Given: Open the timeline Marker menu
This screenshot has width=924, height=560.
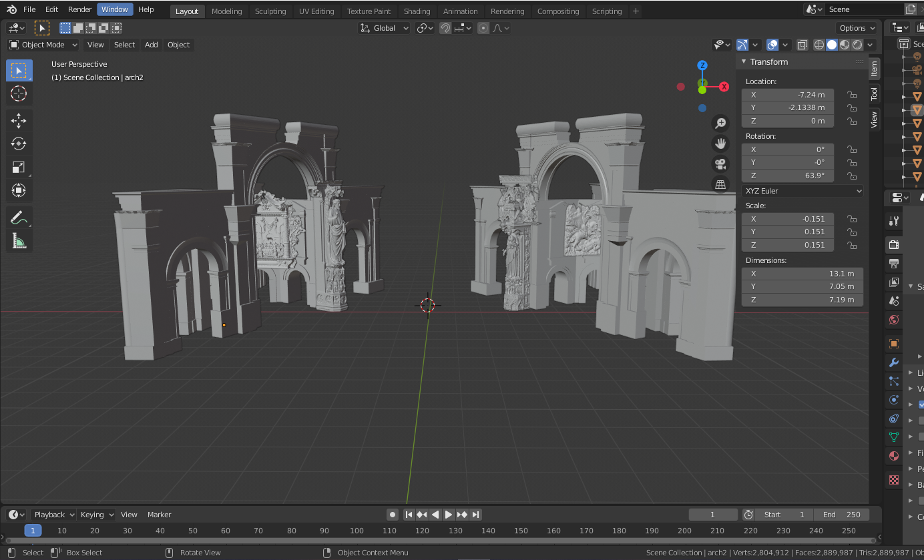Looking at the screenshot, I should [160, 515].
